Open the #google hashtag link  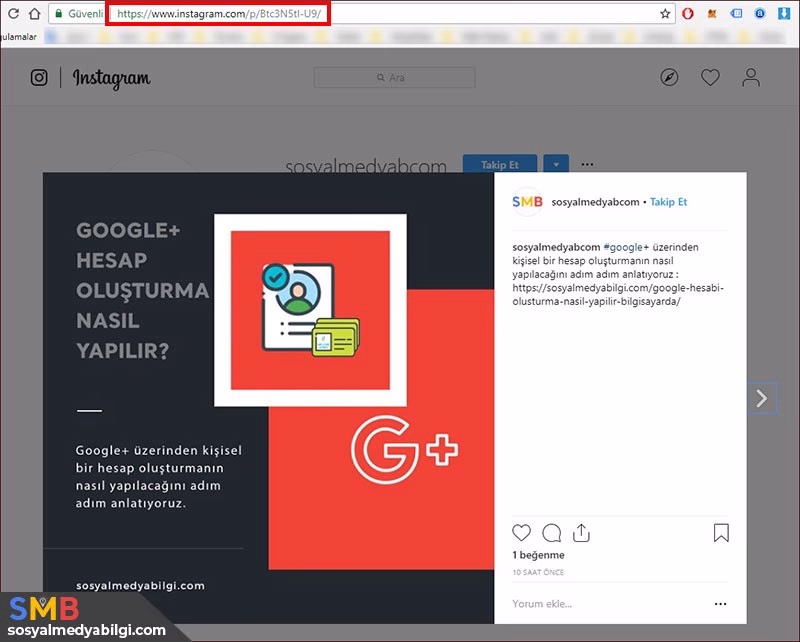coord(626,247)
